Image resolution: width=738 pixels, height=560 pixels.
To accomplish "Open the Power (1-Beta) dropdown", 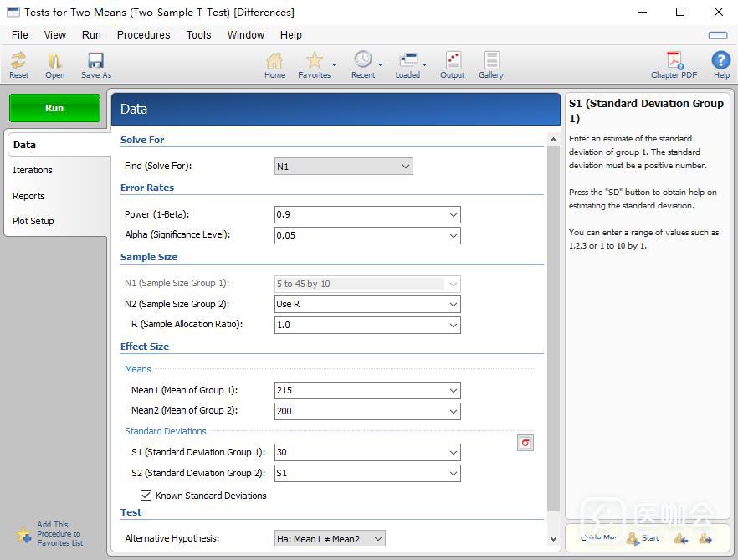I will pyautogui.click(x=454, y=214).
